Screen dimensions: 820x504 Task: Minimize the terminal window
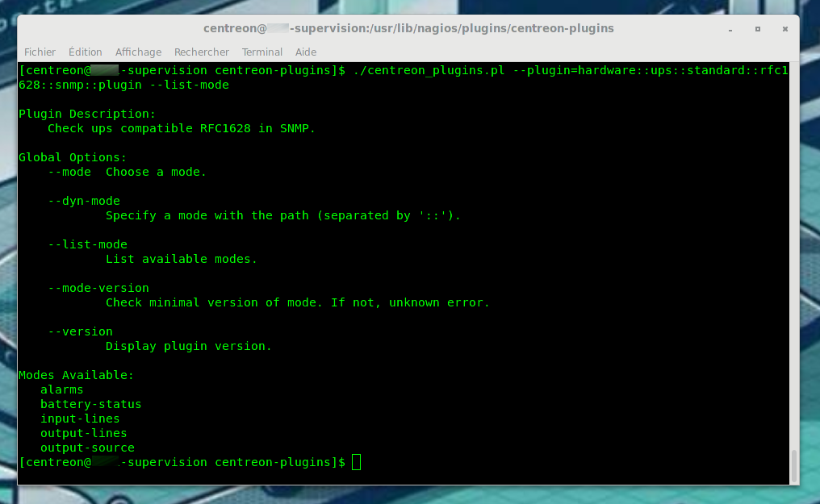pos(730,28)
